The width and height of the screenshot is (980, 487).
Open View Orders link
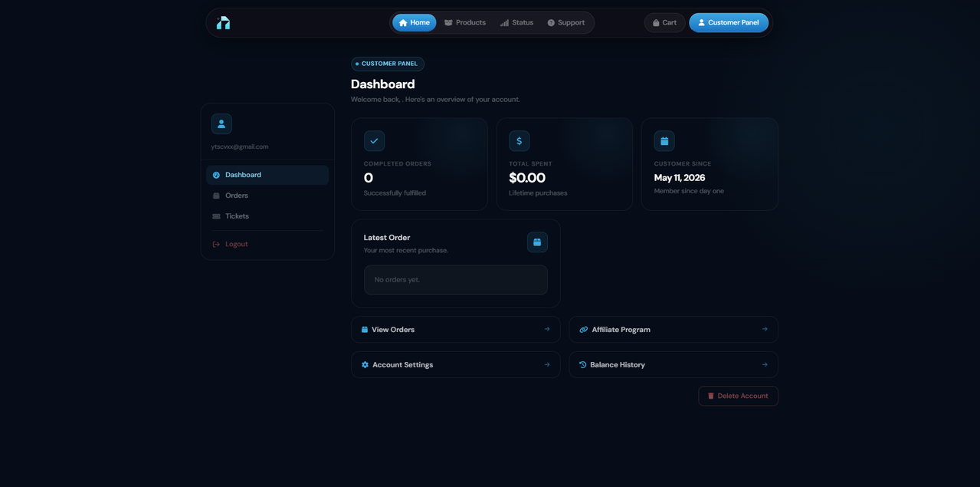tap(456, 330)
